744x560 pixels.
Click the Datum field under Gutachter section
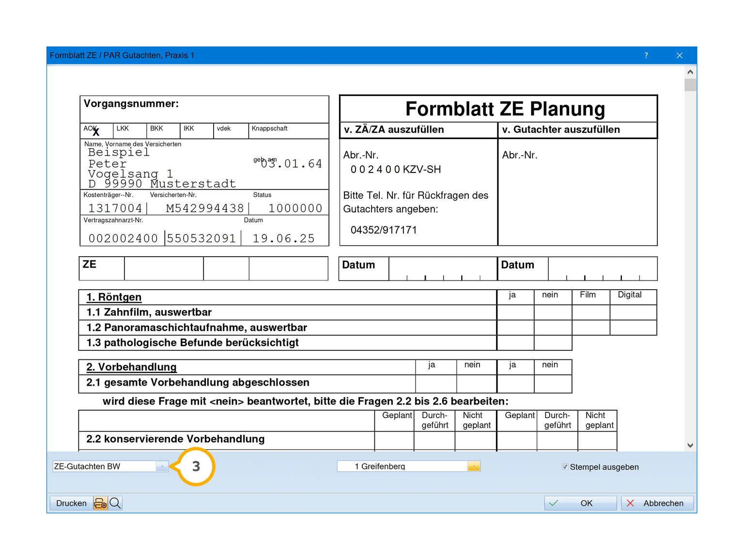point(603,269)
